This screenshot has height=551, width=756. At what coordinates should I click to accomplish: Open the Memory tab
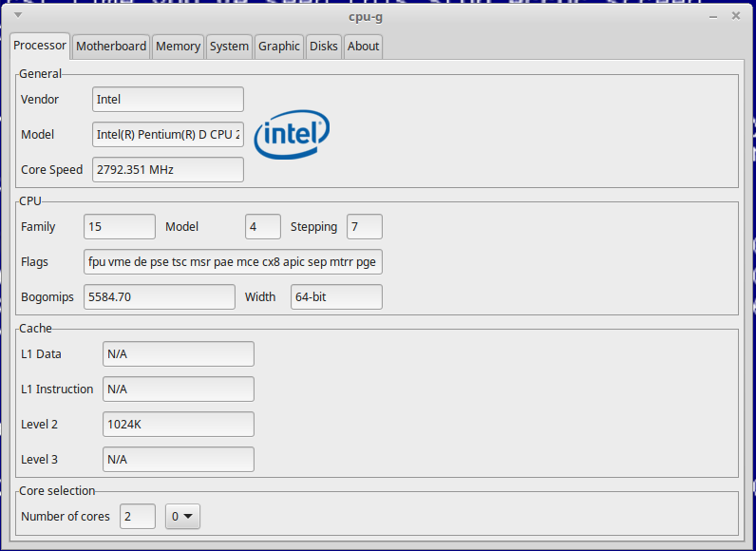[x=178, y=47]
